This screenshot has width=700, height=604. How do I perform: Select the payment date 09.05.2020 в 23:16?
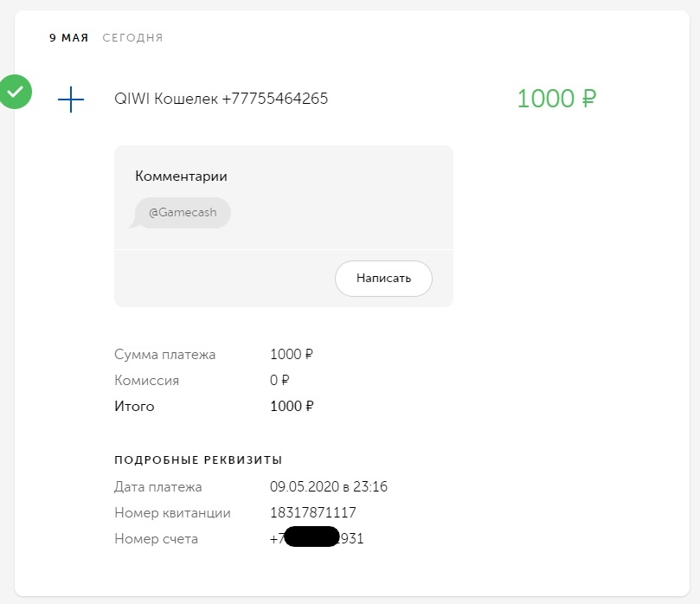tap(329, 486)
